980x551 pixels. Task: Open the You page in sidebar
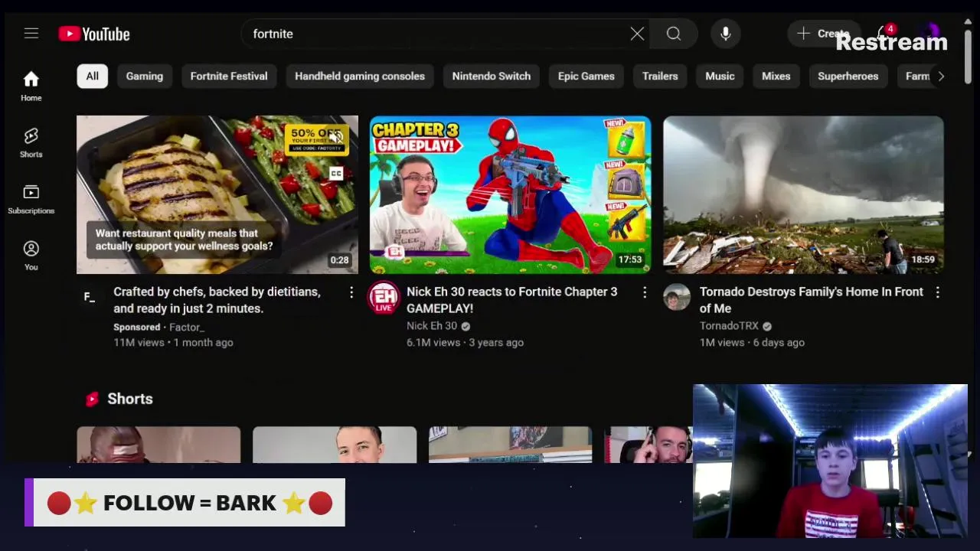(31, 256)
